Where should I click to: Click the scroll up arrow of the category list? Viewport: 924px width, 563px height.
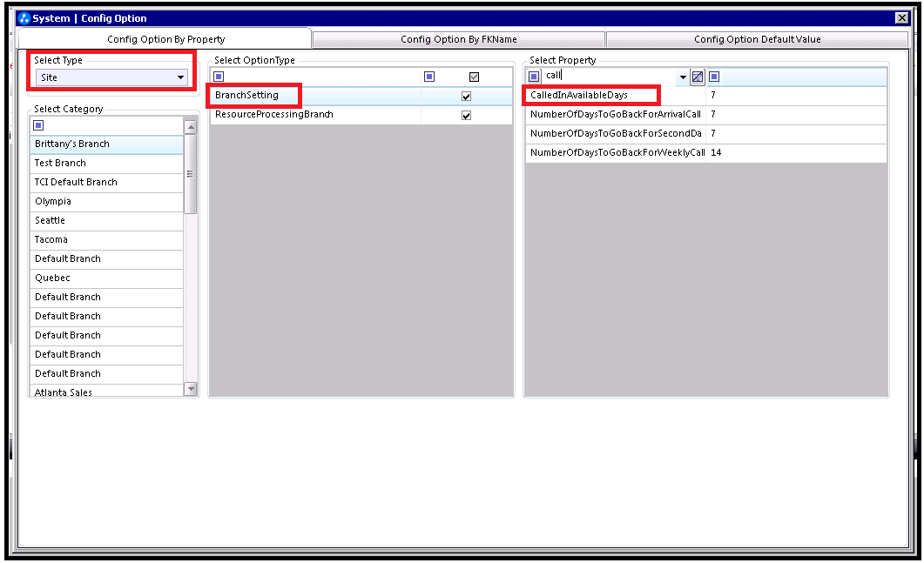click(x=191, y=127)
